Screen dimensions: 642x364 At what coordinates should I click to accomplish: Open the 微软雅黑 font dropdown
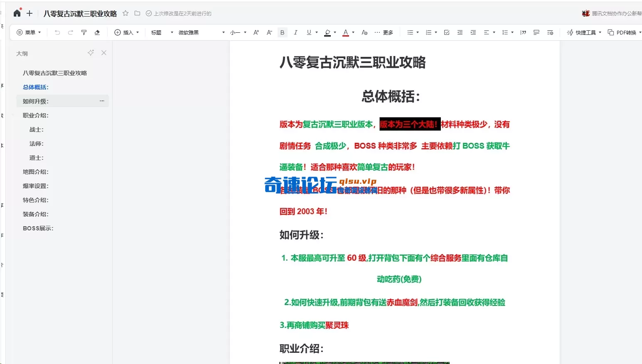pyautogui.click(x=202, y=32)
